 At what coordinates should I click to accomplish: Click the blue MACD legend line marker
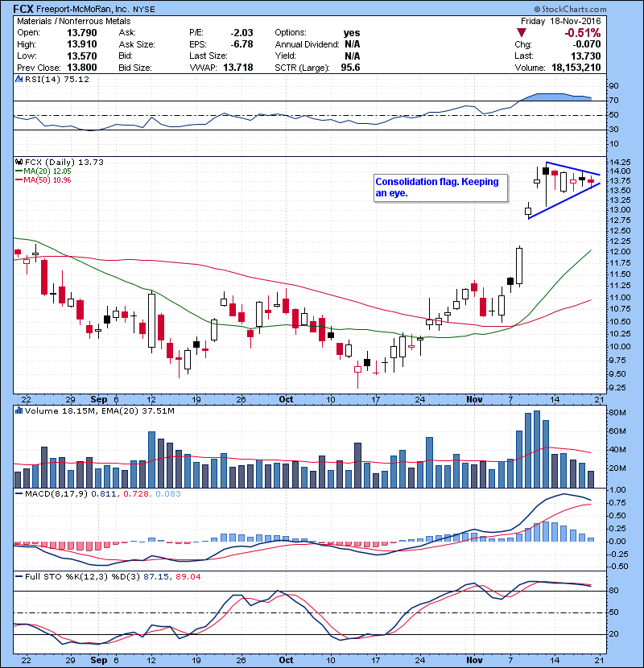19,494
